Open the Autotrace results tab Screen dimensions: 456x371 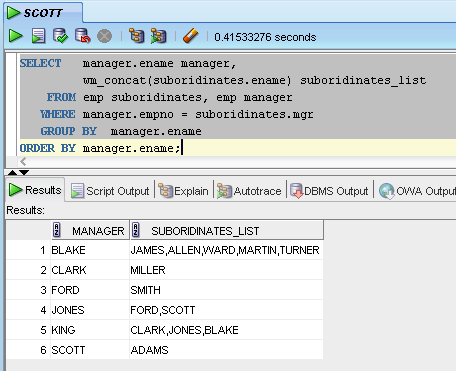click(x=249, y=191)
